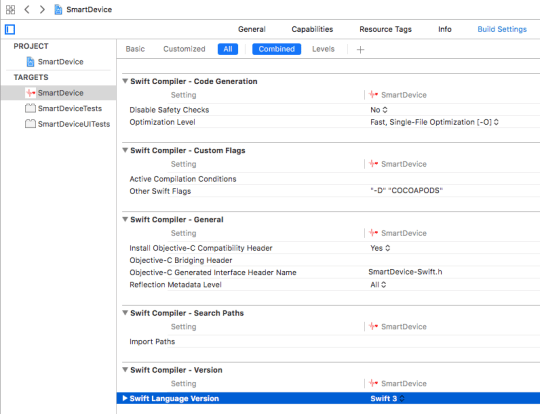This screenshot has height=414, width=540.
Task: Go back with the left chevron
Action: tap(27, 9)
